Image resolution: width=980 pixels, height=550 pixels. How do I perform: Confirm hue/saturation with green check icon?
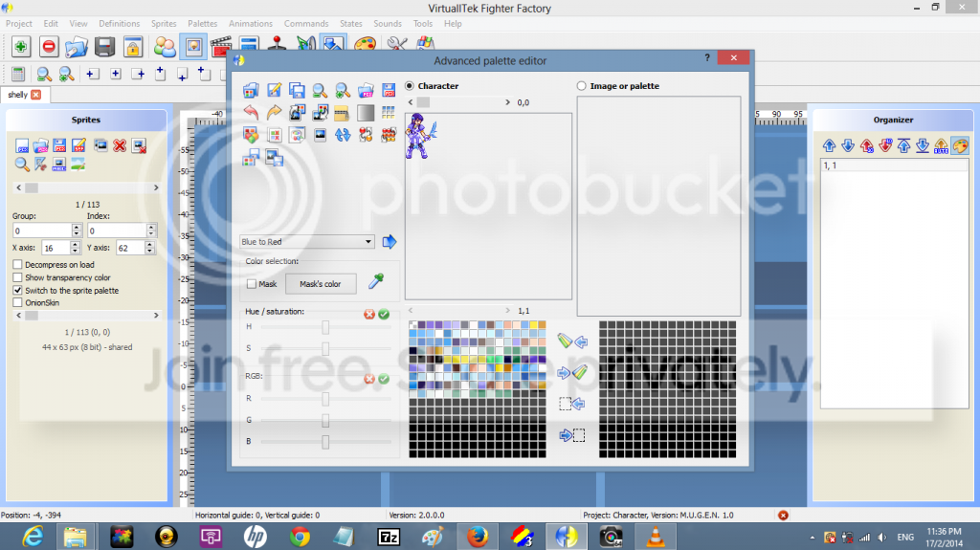point(384,314)
